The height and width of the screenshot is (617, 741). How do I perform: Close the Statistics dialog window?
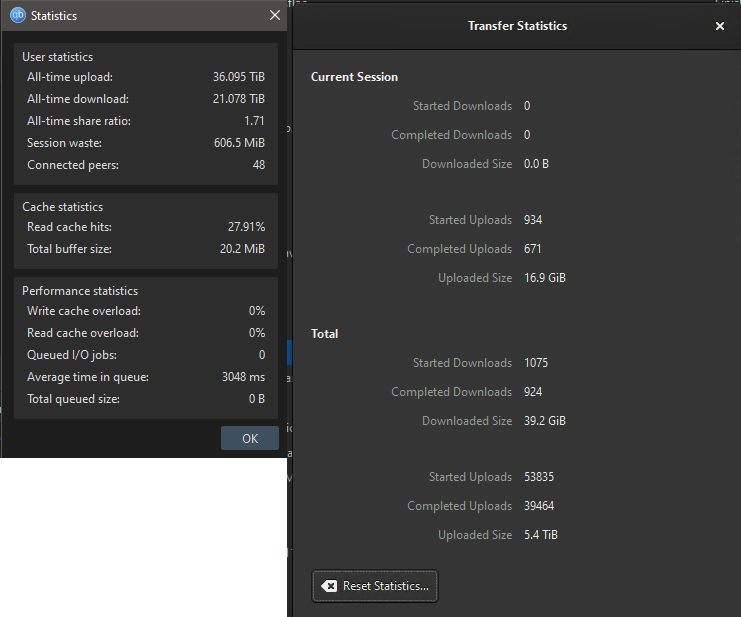coord(275,15)
